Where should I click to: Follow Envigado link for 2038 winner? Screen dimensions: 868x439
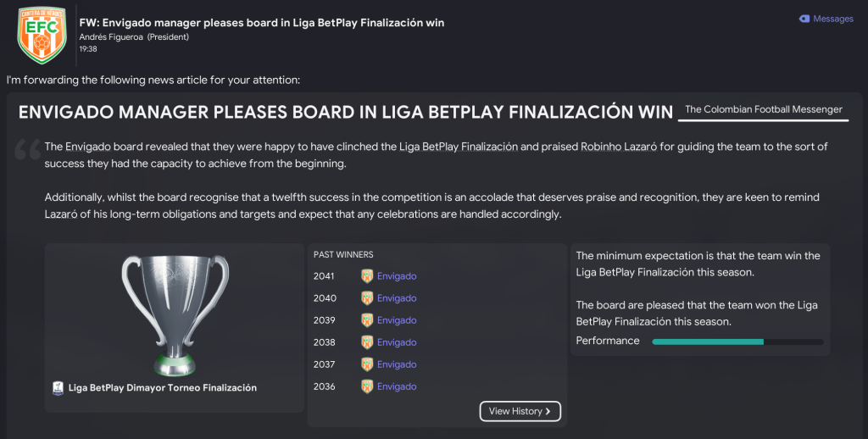(397, 342)
